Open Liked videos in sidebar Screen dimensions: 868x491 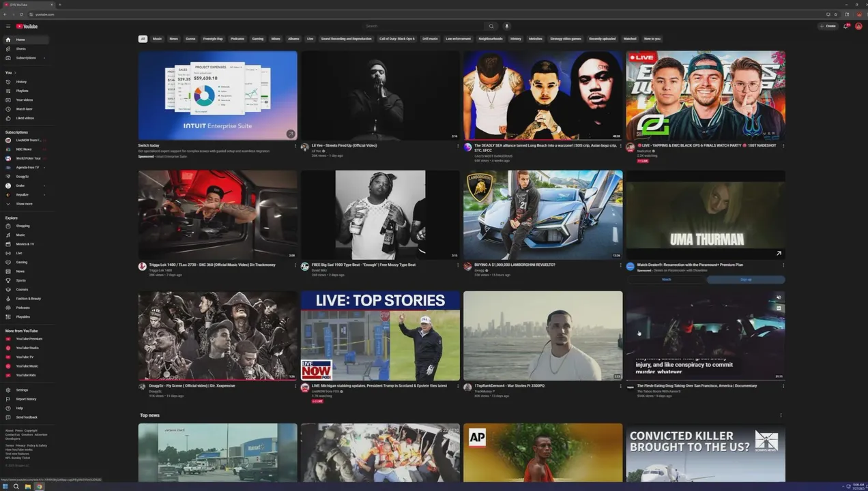[x=26, y=118]
